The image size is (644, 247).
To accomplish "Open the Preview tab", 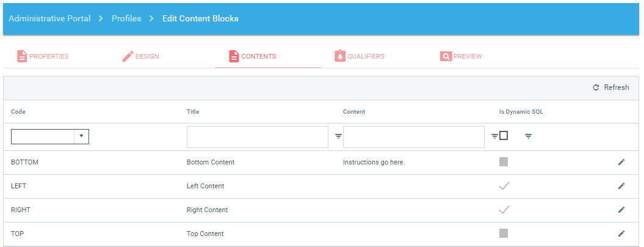I will (x=461, y=56).
